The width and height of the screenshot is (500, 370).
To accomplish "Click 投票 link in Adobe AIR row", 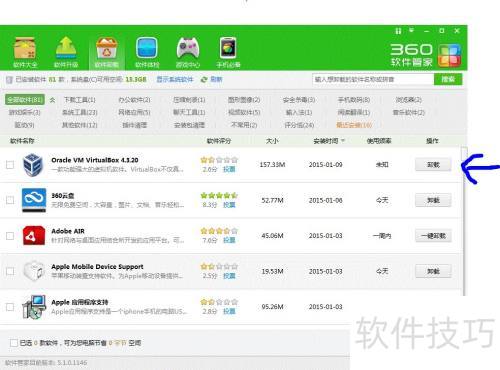I will [229, 240].
